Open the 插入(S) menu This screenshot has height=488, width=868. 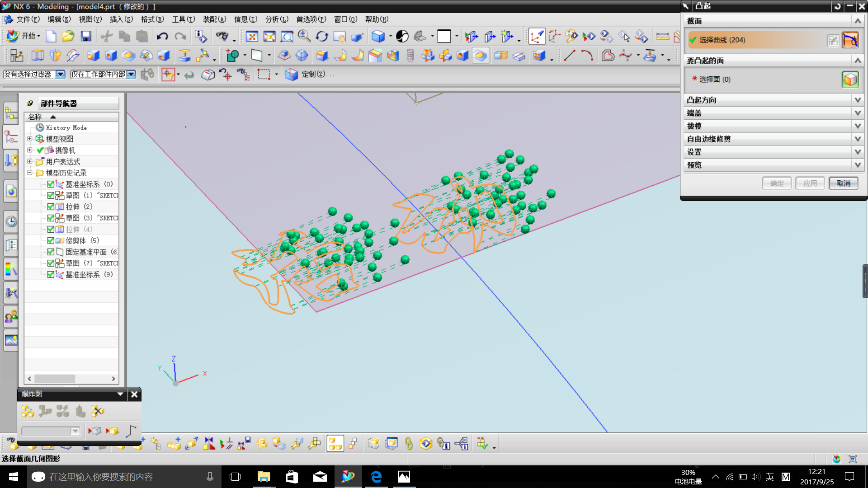(x=121, y=19)
